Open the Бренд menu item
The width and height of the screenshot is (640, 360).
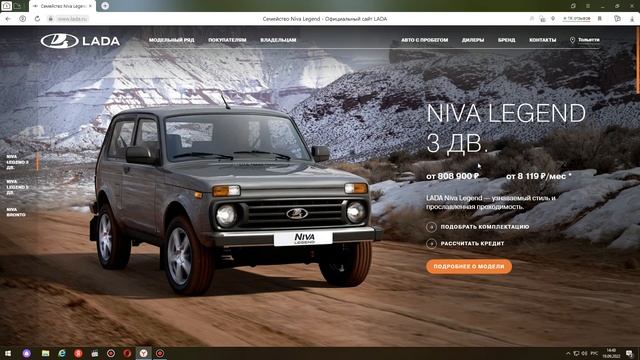coord(507,40)
